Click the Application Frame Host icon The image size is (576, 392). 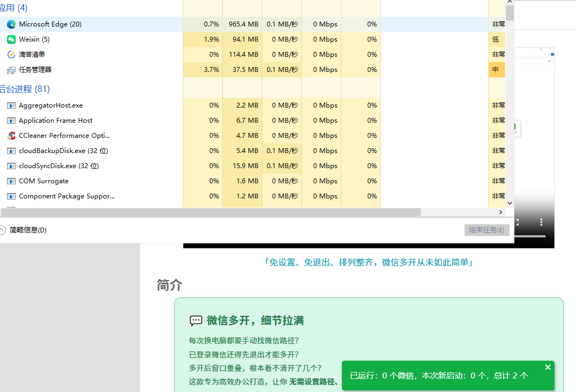11,121
